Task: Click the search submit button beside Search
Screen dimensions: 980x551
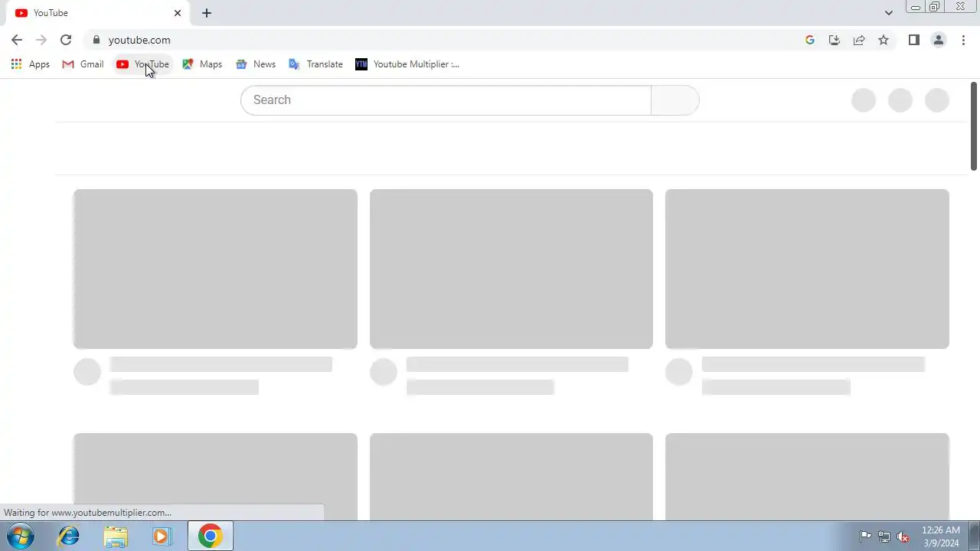Action: click(675, 100)
